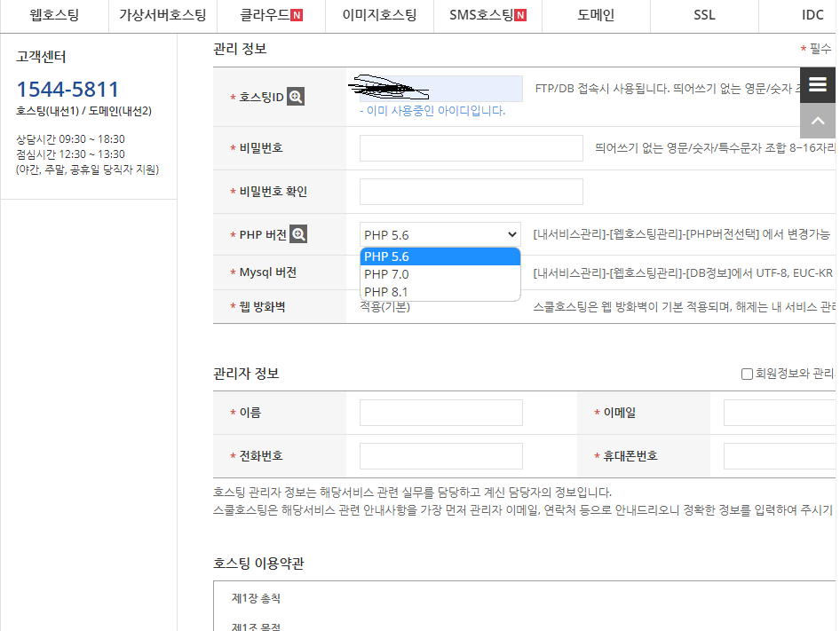
Task: Click magnifier icon beside PHP 버전 label
Action: 298,234
